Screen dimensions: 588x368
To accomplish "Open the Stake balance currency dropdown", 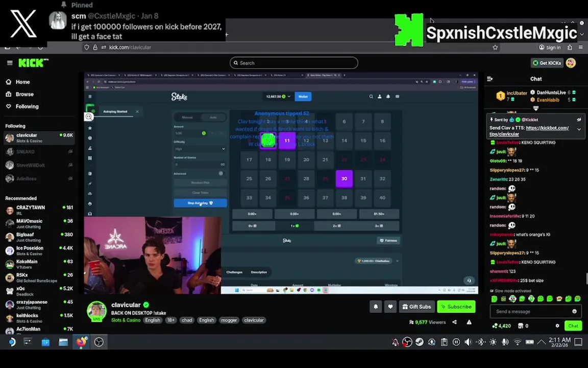I will (x=278, y=97).
